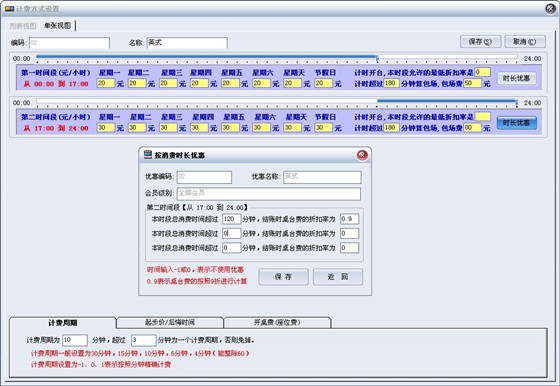Click the 会员级别 field showing 全部会员
The width and height of the screenshot is (560, 386).
tap(269, 194)
